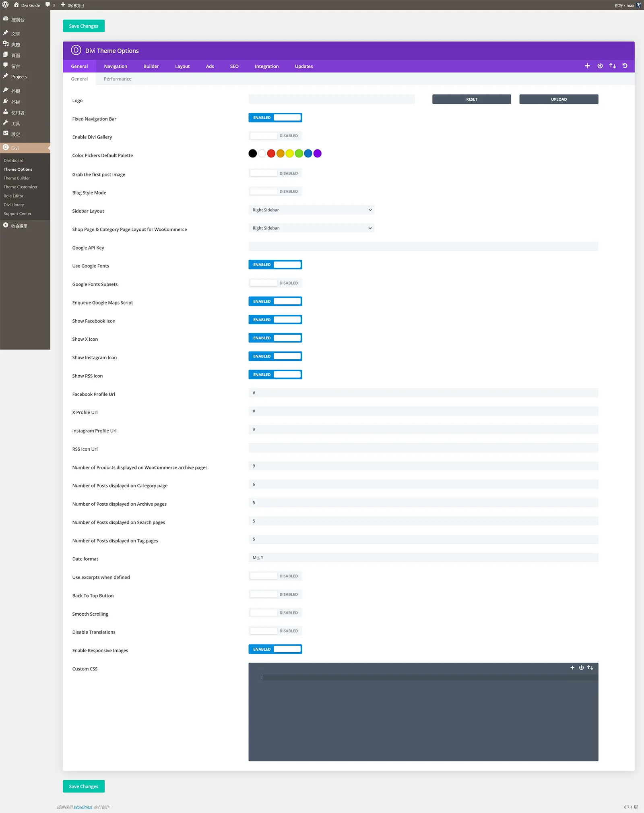This screenshot has width=644, height=813.
Task: Toggle Grab the first post image
Action: (x=275, y=173)
